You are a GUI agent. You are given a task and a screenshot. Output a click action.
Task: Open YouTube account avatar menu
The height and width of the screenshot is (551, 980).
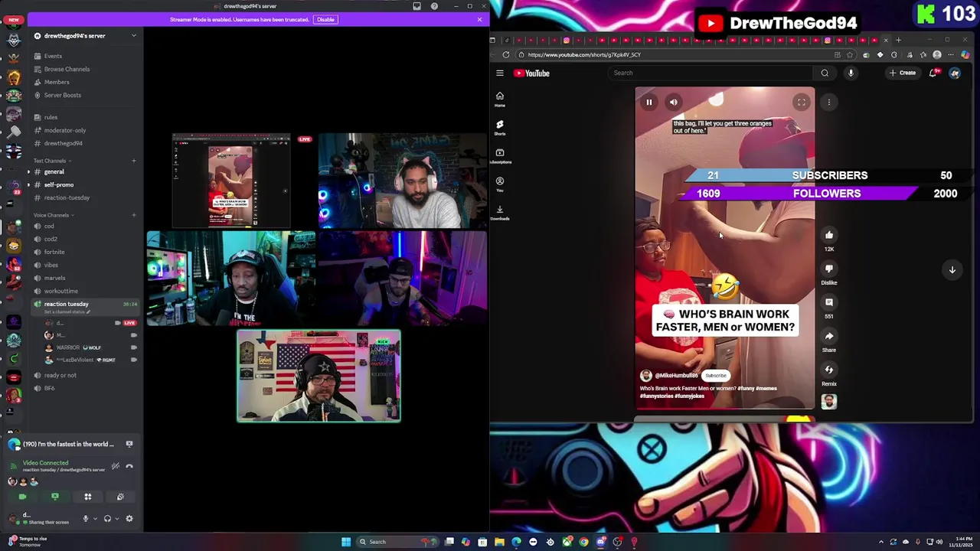click(x=955, y=73)
